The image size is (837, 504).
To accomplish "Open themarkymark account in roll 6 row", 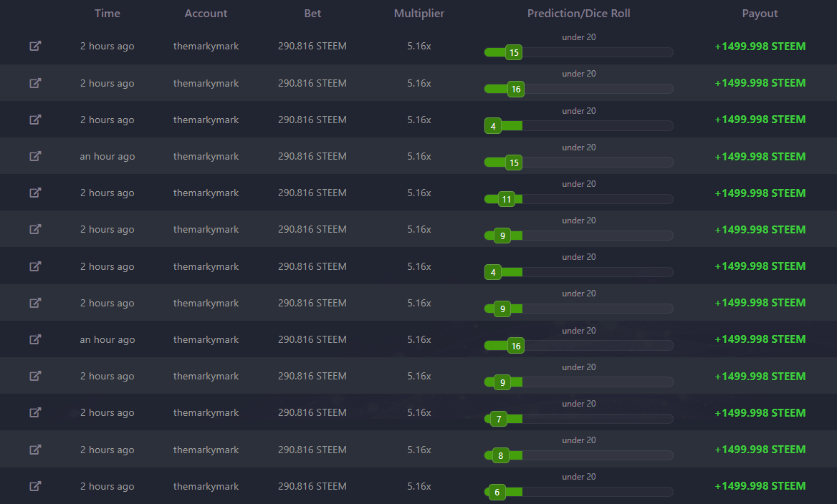I will 206,486.
